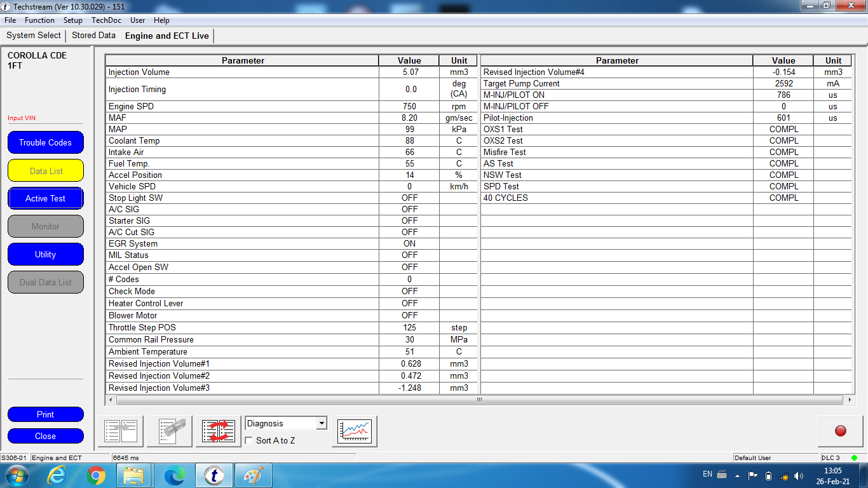Open the TechDoc menu
The height and width of the screenshot is (488, 868).
coord(106,20)
